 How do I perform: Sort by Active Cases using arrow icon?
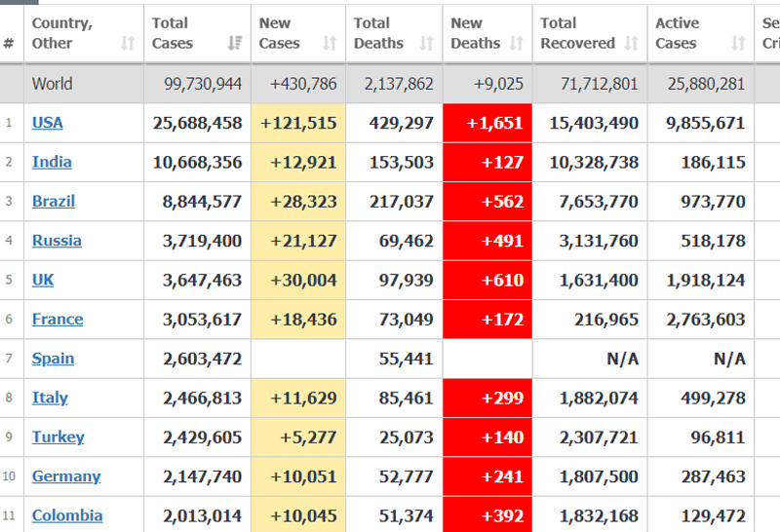click(738, 44)
